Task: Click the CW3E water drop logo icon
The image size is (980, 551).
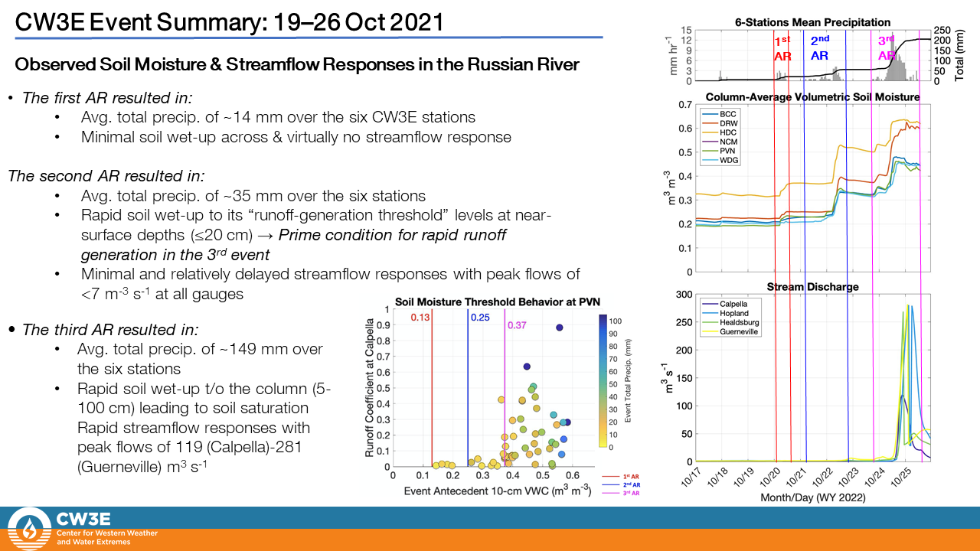Action: (30, 529)
